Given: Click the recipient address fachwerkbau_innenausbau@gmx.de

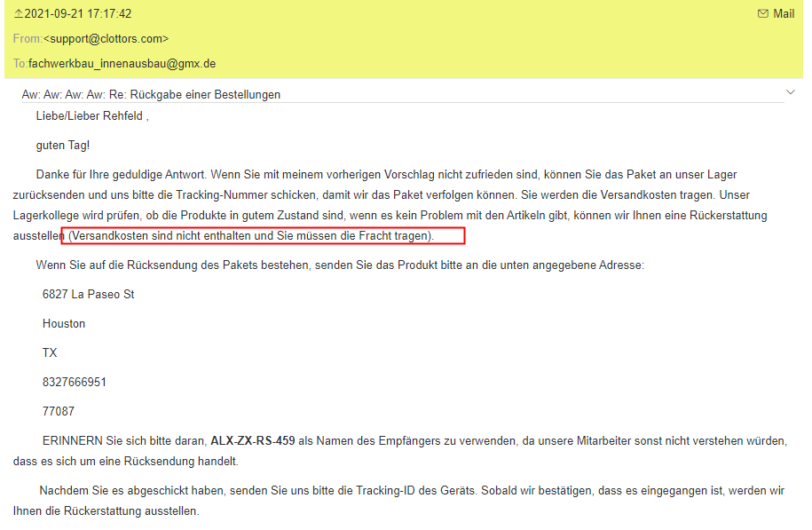Looking at the screenshot, I should pos(122,64).
